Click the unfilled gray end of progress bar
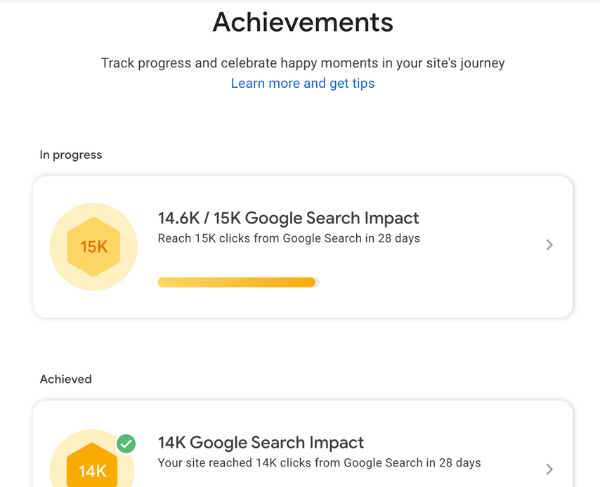This screenshot has width=600, height=487. point(317,283)
